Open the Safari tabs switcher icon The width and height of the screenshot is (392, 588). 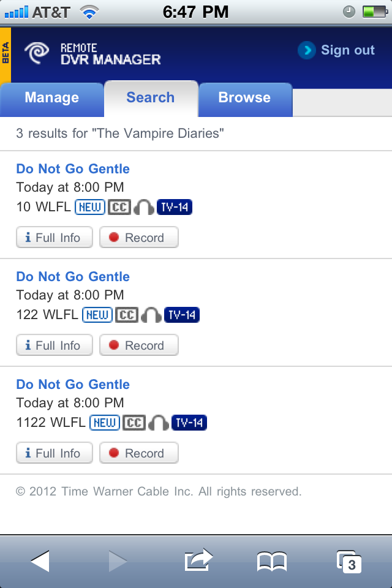pyautogui.click(x=349, y=561)
